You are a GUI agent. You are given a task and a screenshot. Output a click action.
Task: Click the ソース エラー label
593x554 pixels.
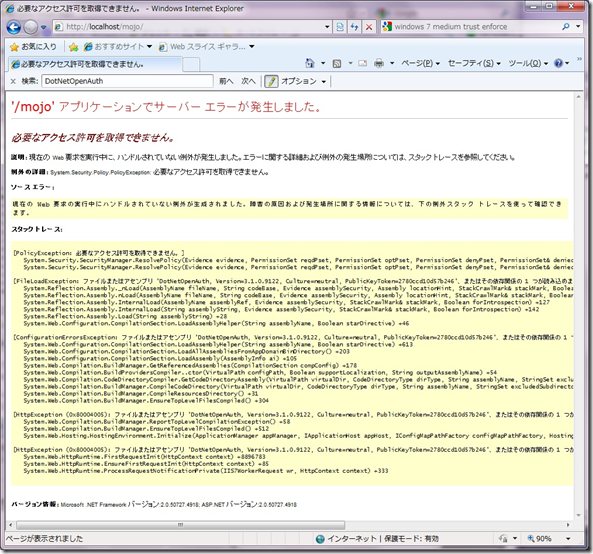[x=32, y=187]
